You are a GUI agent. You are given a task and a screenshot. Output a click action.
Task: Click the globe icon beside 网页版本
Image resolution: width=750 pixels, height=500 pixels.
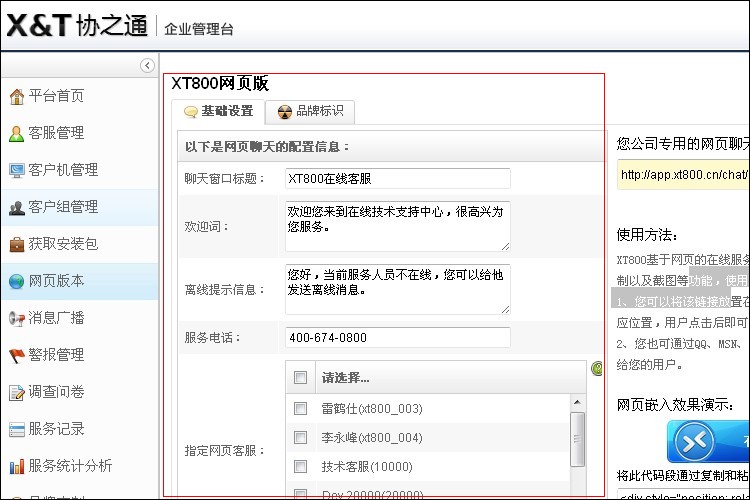coord(17,281)
